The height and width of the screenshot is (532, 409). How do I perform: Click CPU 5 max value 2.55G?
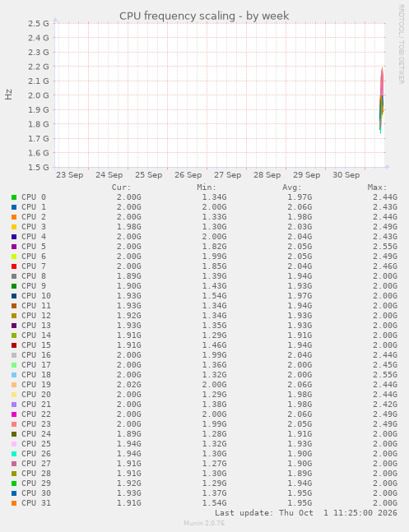point(385,247)
